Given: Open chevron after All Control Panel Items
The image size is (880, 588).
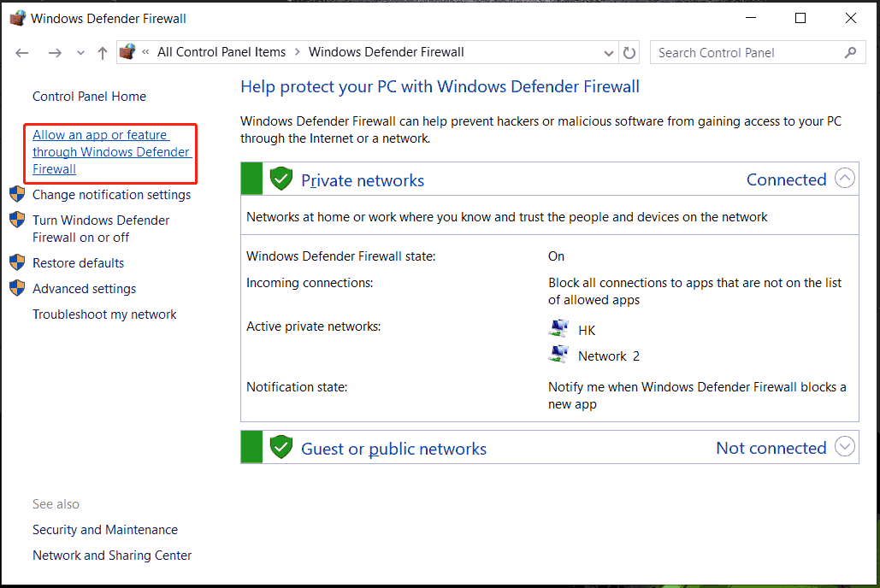Looking at the screenshot, I should pyautogui.click(x=297, y=52).
